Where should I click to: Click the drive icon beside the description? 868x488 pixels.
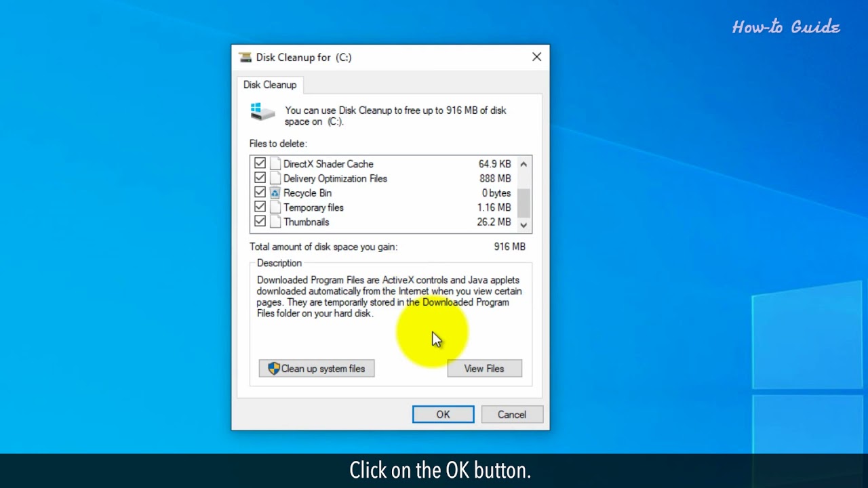tap(262, 113)
